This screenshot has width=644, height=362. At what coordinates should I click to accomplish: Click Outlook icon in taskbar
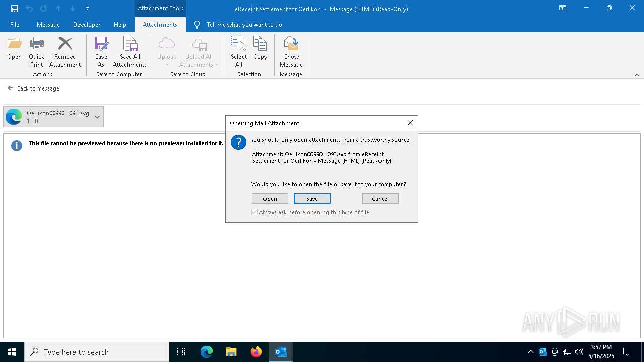281,352
